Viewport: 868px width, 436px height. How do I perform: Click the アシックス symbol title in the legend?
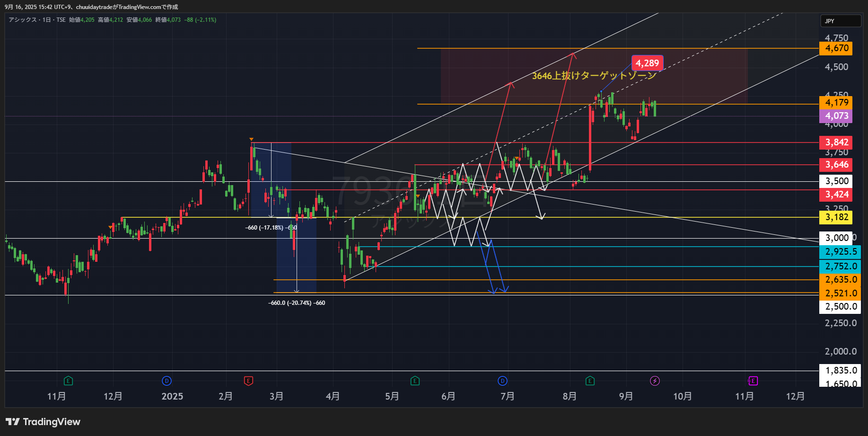point(23,20)
